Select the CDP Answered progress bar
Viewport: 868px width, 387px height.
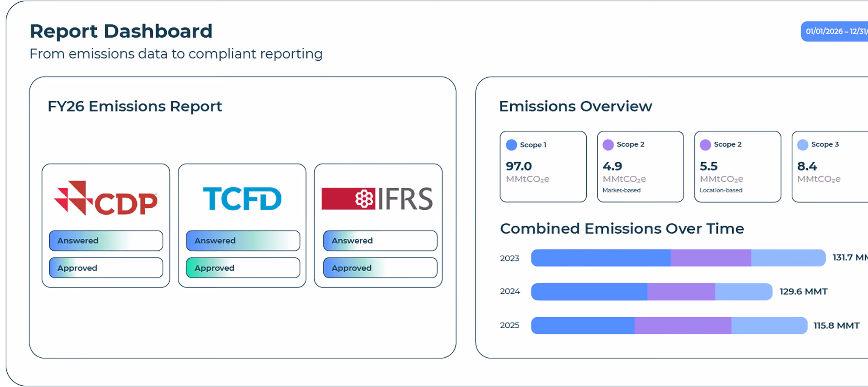point(106,241)
